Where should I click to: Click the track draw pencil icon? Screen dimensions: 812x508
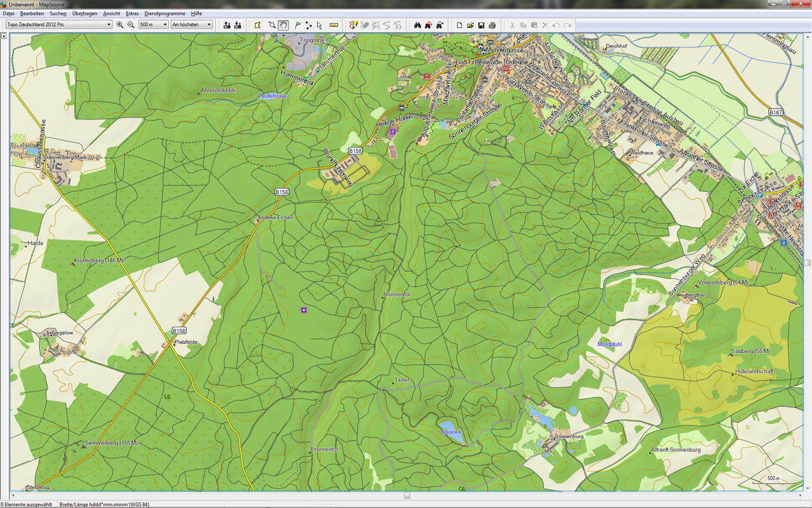click(354, 25)
